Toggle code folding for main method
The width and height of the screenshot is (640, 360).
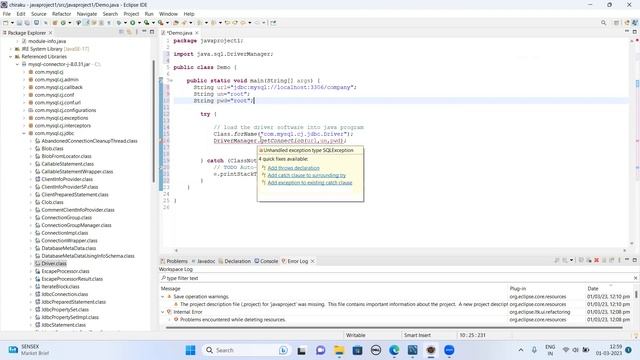click(x=171, y=80)
